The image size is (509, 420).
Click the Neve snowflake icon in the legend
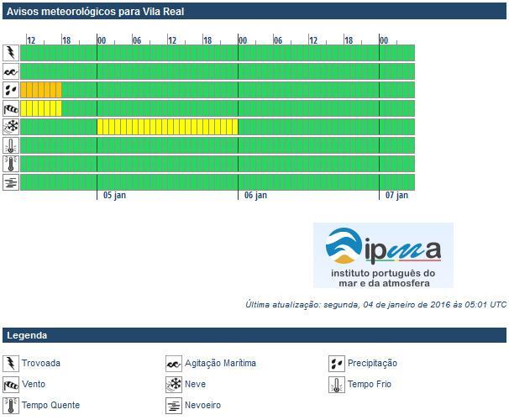tap(174, 385)
